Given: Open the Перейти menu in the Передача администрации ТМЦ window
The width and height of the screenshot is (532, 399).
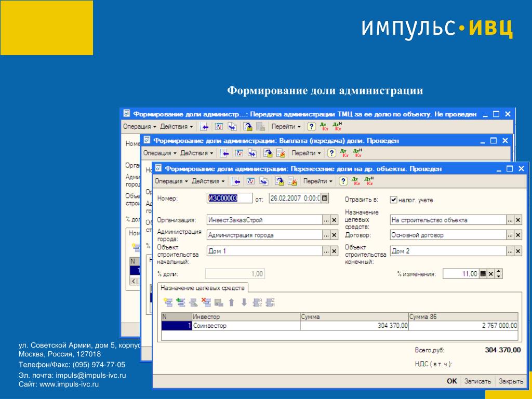Looking at the screenshot, I should (x=286, y=127).
